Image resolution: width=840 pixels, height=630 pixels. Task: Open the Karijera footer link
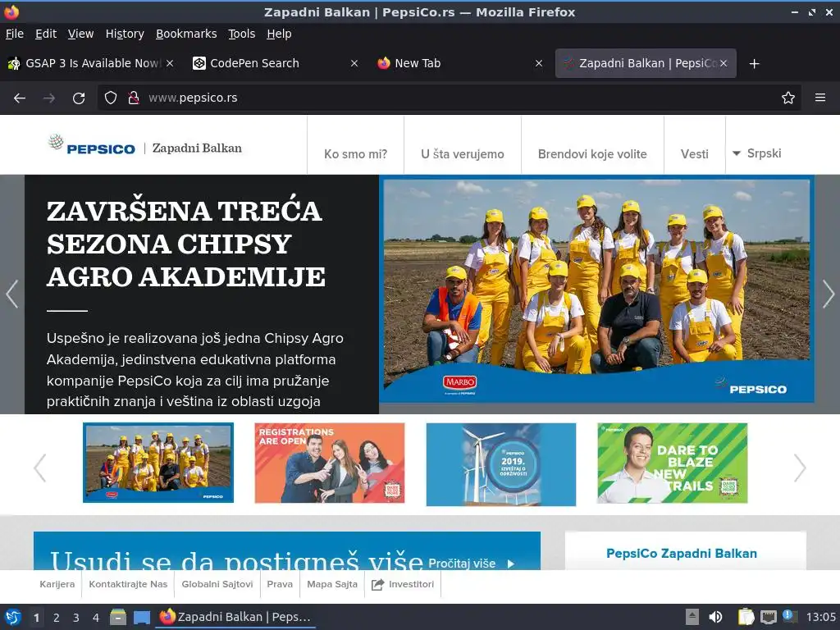click(57, 584)
